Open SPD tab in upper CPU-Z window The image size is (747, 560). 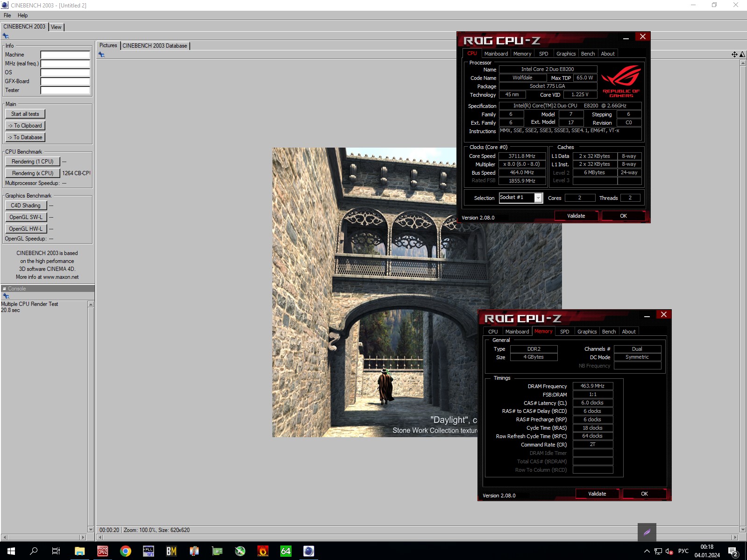(543, 54)
